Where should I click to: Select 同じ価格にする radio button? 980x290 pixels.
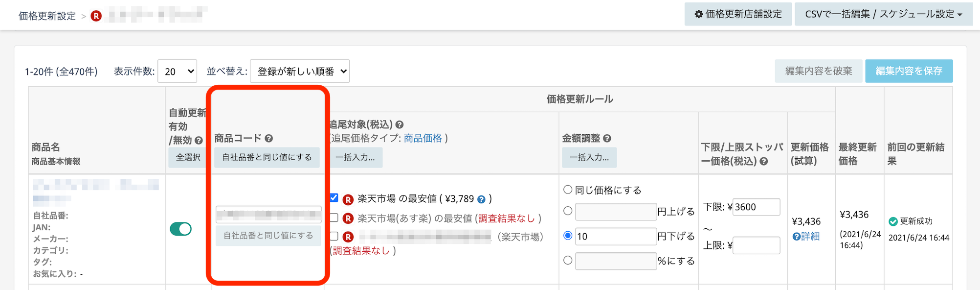pos(568,190)
